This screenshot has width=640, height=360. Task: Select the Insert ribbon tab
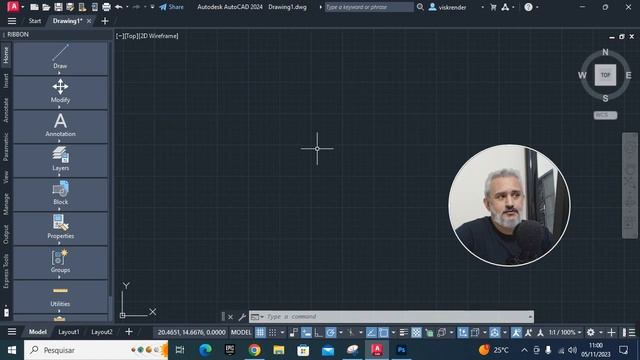coord(6,80)
